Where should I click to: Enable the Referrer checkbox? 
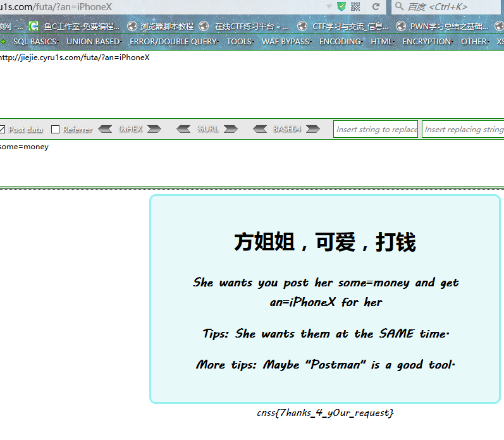tap(56, 130)
